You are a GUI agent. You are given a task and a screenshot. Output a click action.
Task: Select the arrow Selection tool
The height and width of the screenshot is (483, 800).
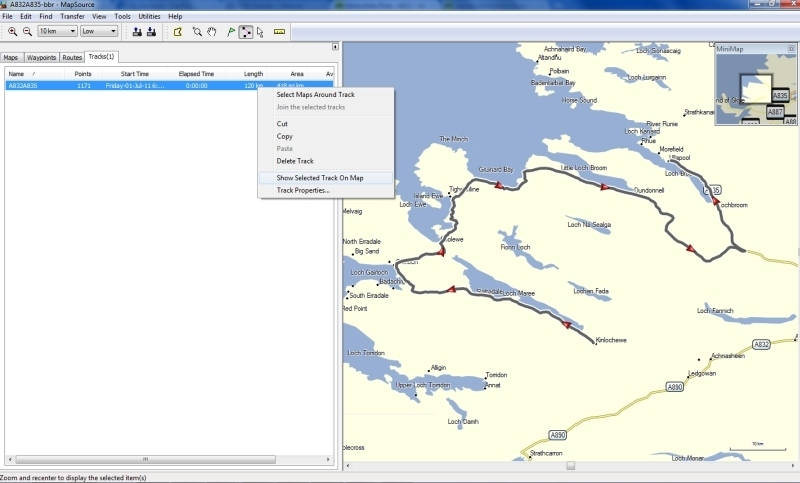260,32
